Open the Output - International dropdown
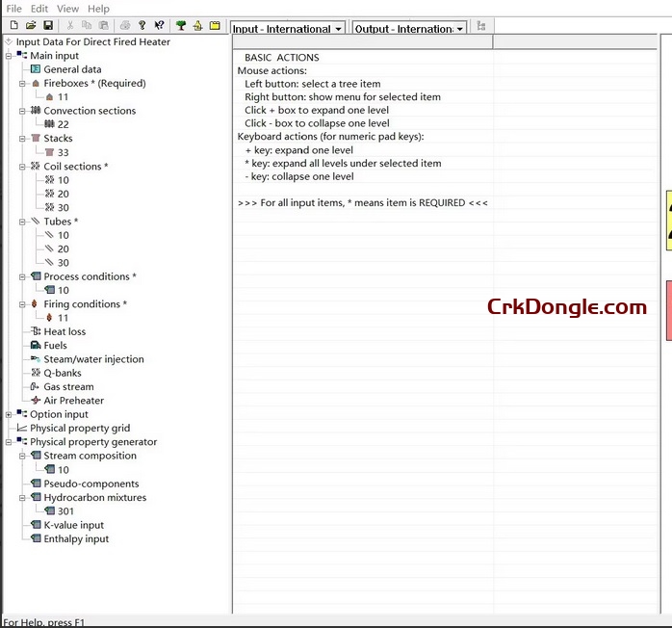 (459, 29)
